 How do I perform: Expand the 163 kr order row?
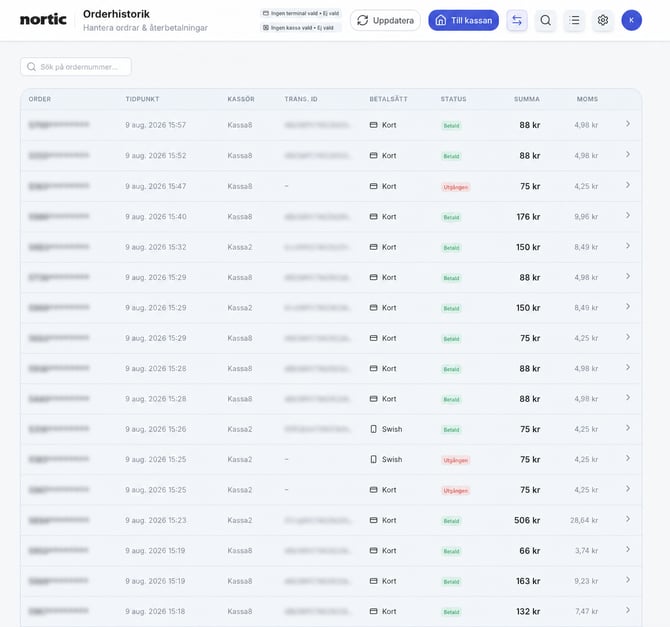pos(627,580)
